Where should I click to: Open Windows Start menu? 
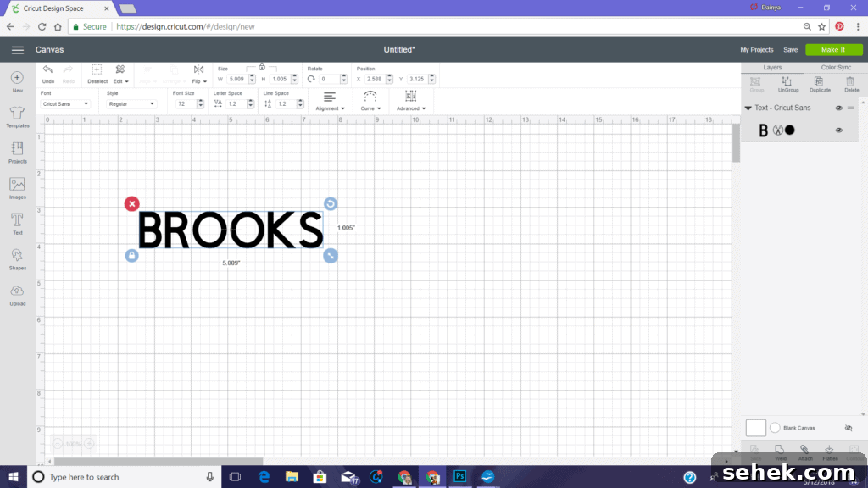click(14, 477)
